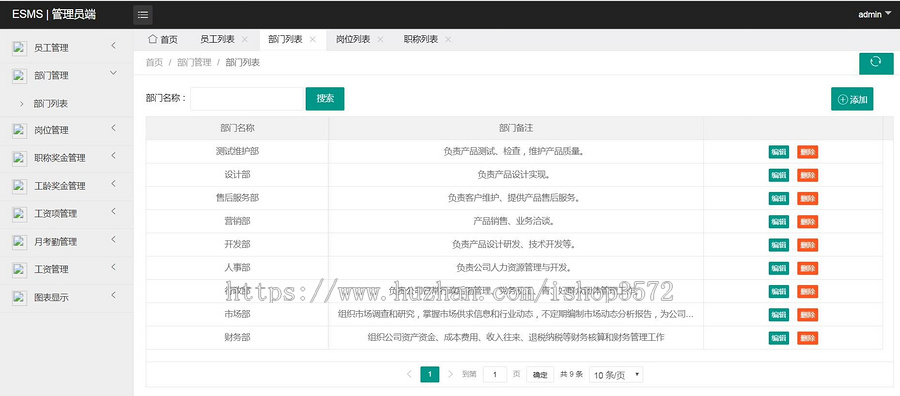
Task: Switch to the 职称列表 tab
Action: (x=420, y=40)
